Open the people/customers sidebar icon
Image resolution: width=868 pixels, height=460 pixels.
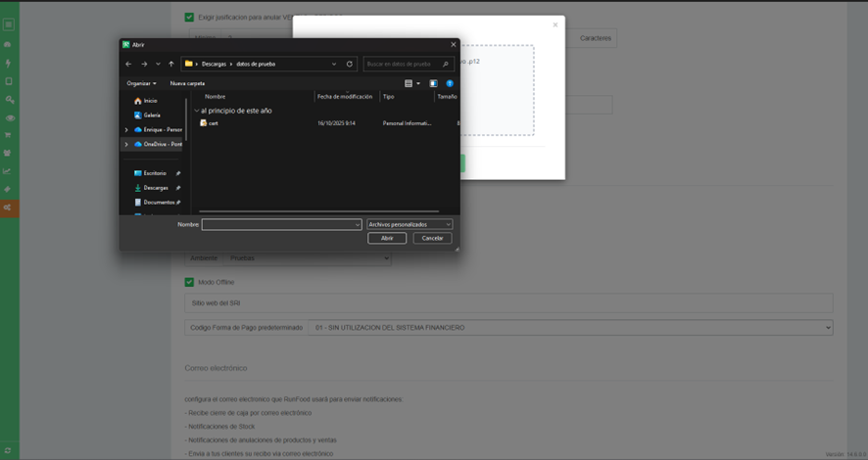(8, 153)
